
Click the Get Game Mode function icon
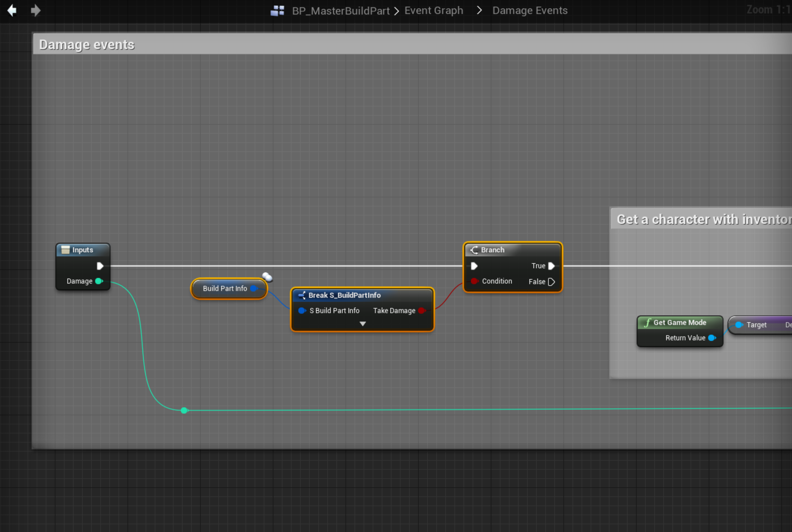point(647,322)
